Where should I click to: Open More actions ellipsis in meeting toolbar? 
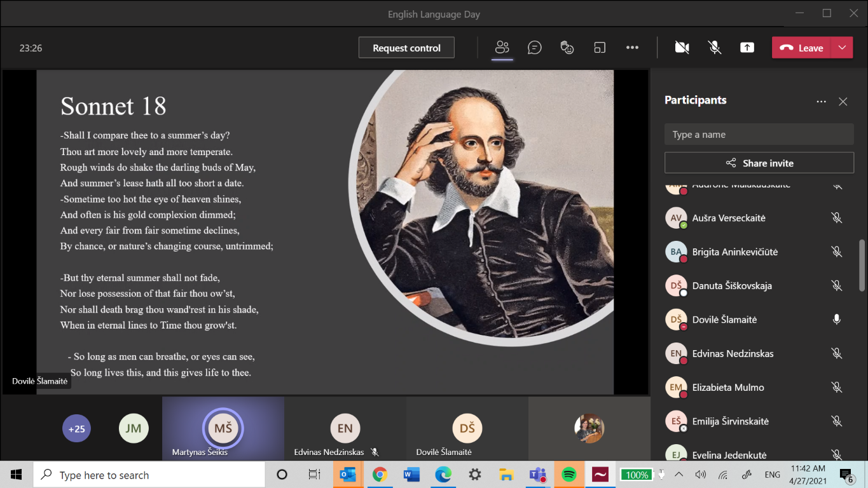pos(632,48)
